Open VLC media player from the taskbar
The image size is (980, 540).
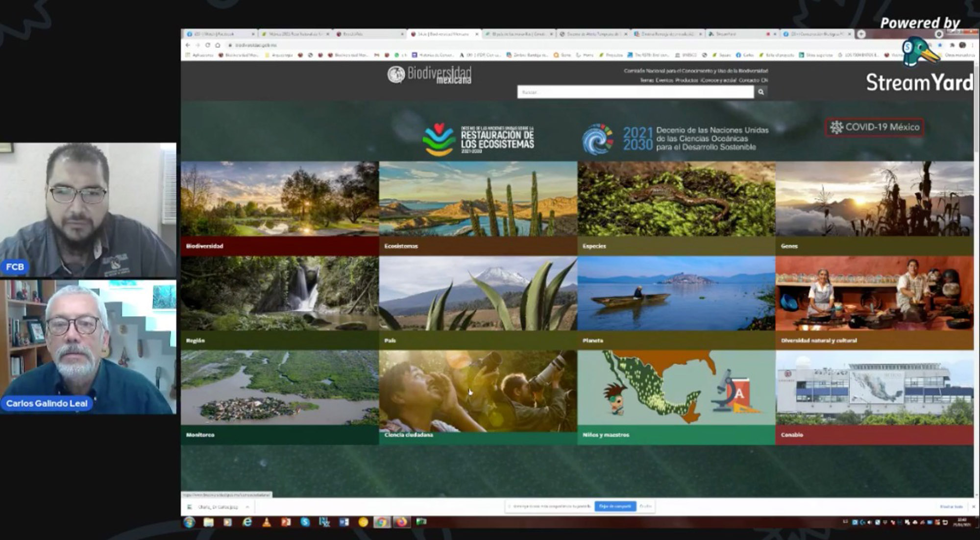pos(267,522)
